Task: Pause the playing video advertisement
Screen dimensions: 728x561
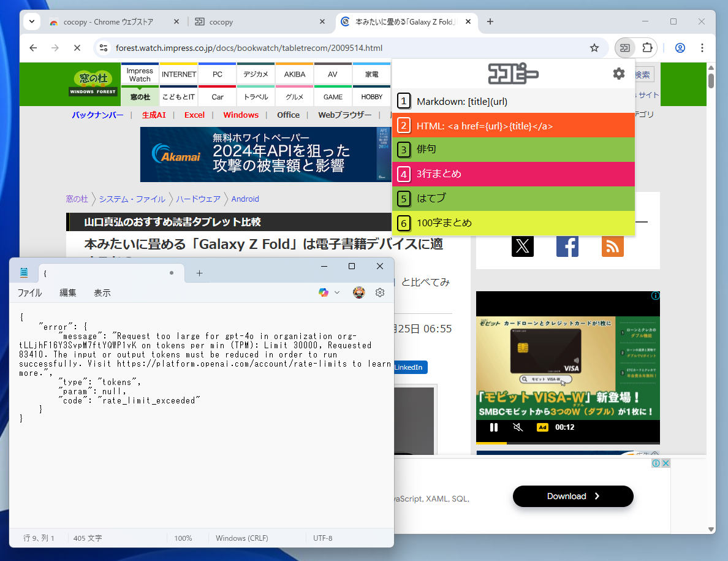Action: [x=494, y=427]
